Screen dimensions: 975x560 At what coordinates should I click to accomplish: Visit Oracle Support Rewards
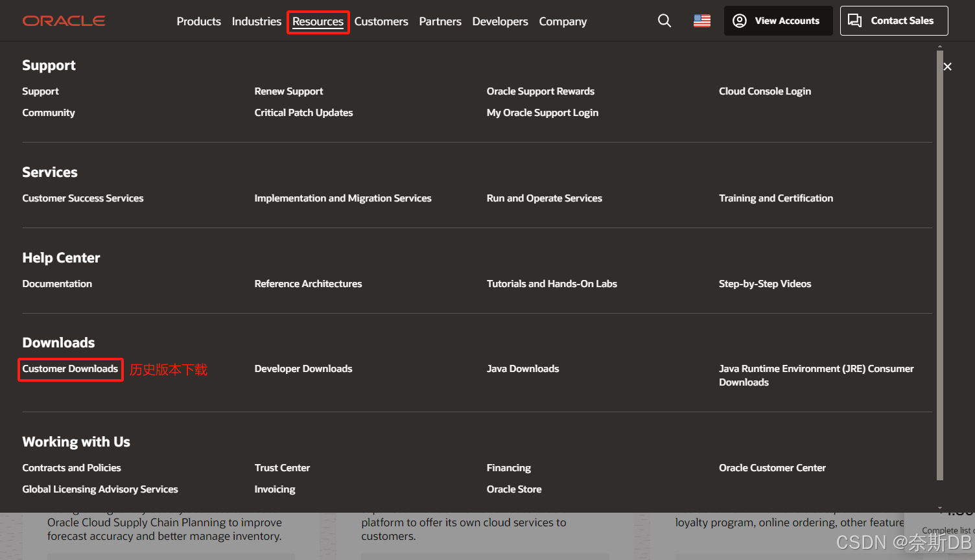[x=541, y=91]
